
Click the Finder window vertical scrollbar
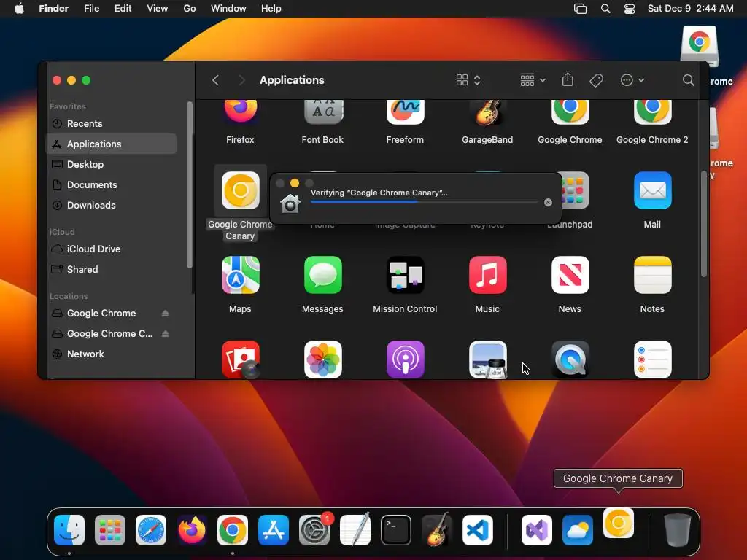coord(704,223)
